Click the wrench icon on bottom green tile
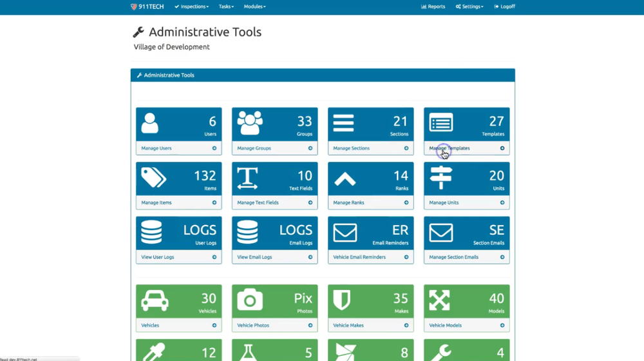Screen dimensions: 644x361 [440, 353]
